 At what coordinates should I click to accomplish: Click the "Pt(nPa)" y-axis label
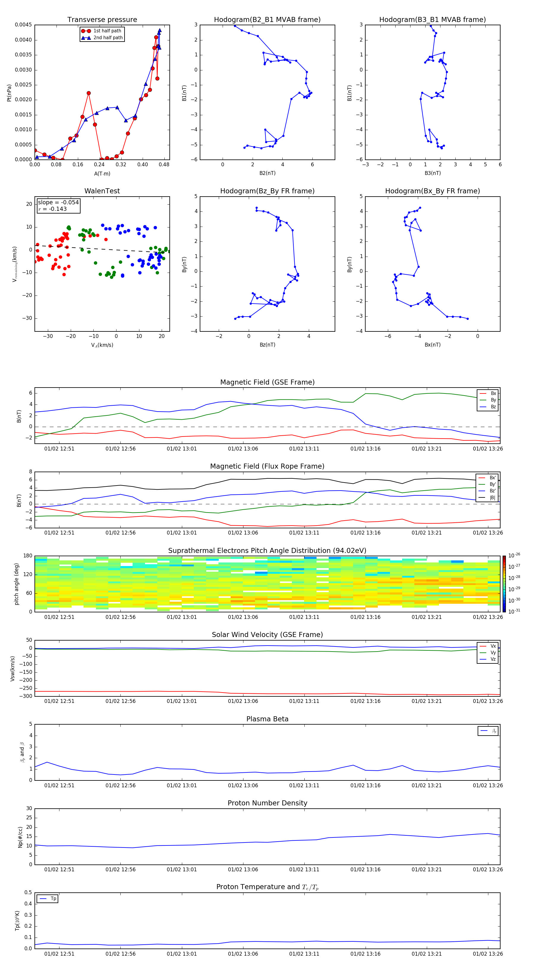(9, 92)
